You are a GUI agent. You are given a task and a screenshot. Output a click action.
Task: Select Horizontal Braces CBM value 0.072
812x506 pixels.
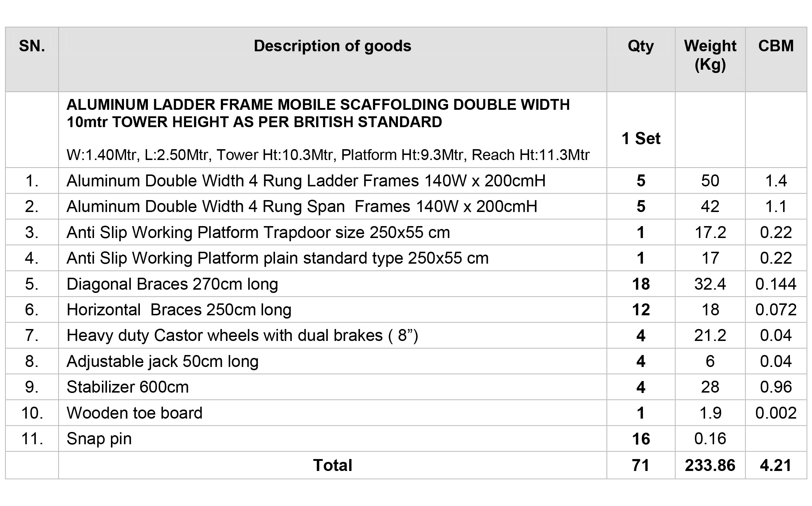(x=776, y=310)
